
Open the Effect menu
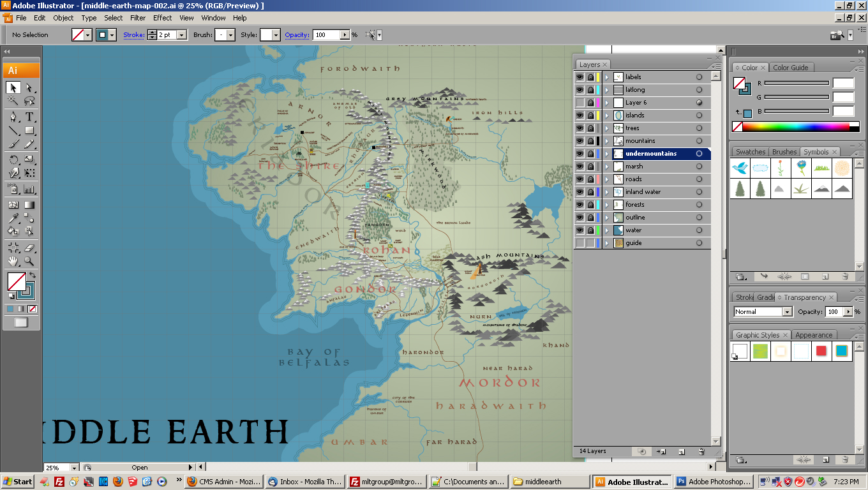click(x=163, y=18)
